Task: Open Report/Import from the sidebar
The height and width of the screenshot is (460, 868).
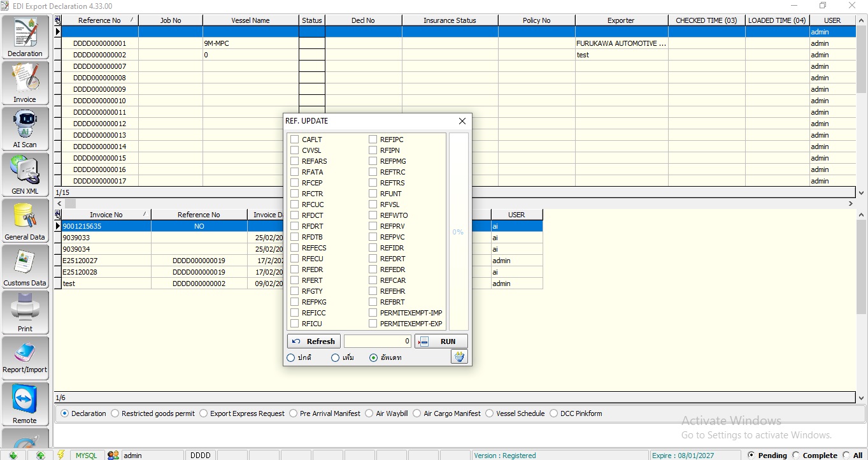Action: click(25, 357)
